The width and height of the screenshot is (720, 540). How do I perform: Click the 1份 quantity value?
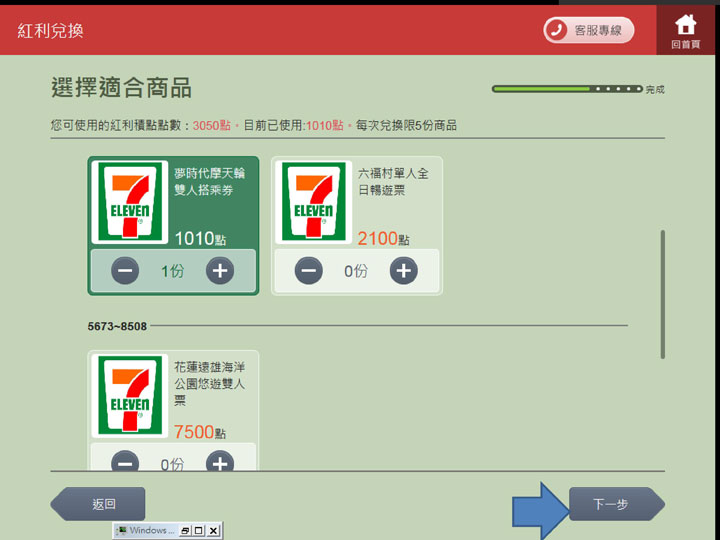click(x=172, y=271)
